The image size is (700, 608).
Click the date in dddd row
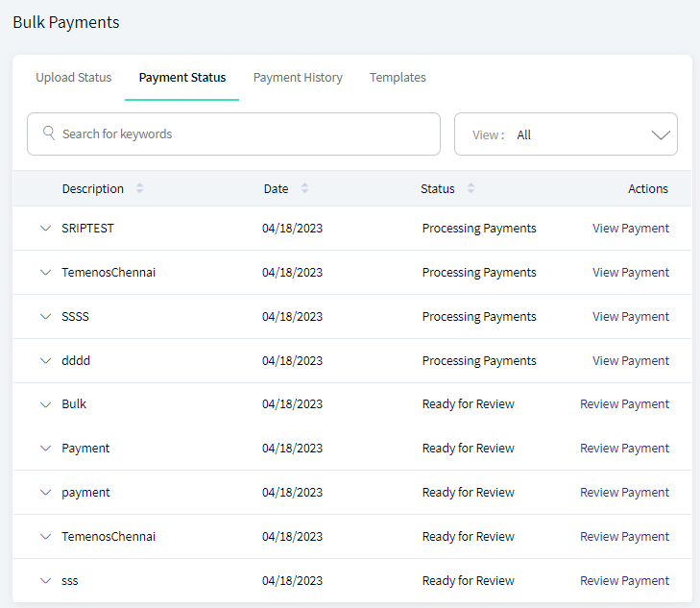pos(293,360)
